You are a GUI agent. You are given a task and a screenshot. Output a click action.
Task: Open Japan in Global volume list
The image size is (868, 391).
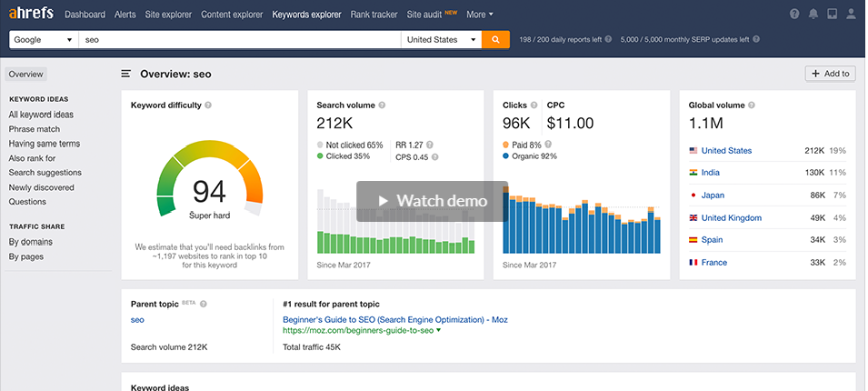pos(713,195)
